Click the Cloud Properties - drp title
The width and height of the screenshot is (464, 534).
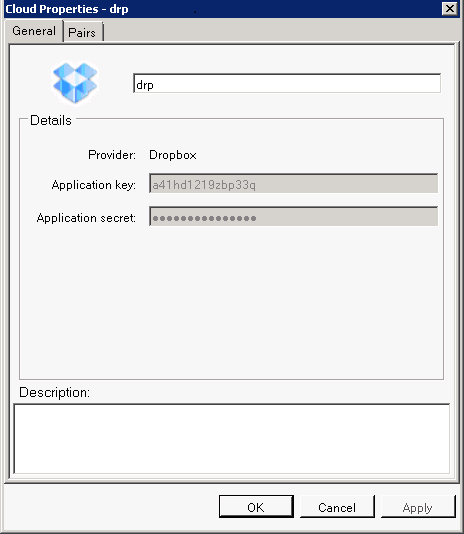67,9
